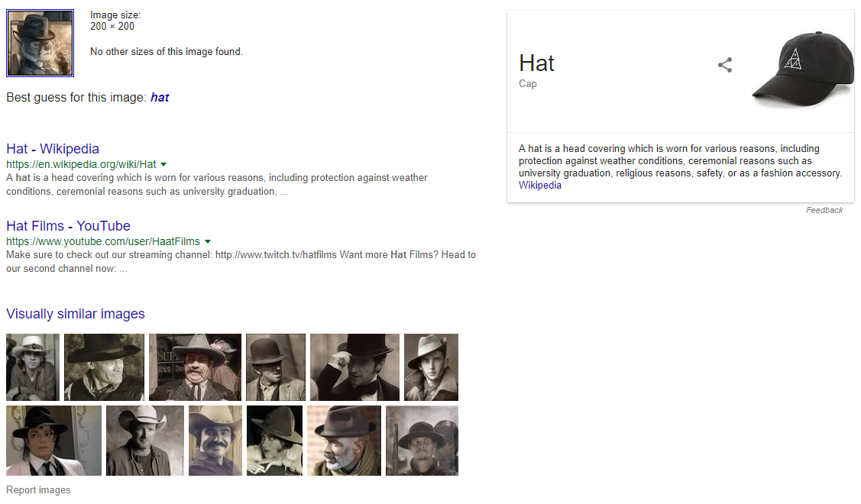Viewport: 861px width, 504px height.
Task: Expand dropdown arrow beside YouTube HaatFilms URL
Action: [x=208, y=241]
